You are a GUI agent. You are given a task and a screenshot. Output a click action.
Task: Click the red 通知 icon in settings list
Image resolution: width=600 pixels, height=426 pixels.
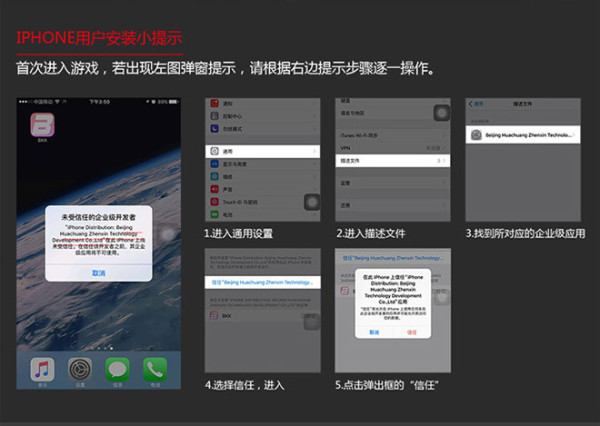(x=215, y=103)
